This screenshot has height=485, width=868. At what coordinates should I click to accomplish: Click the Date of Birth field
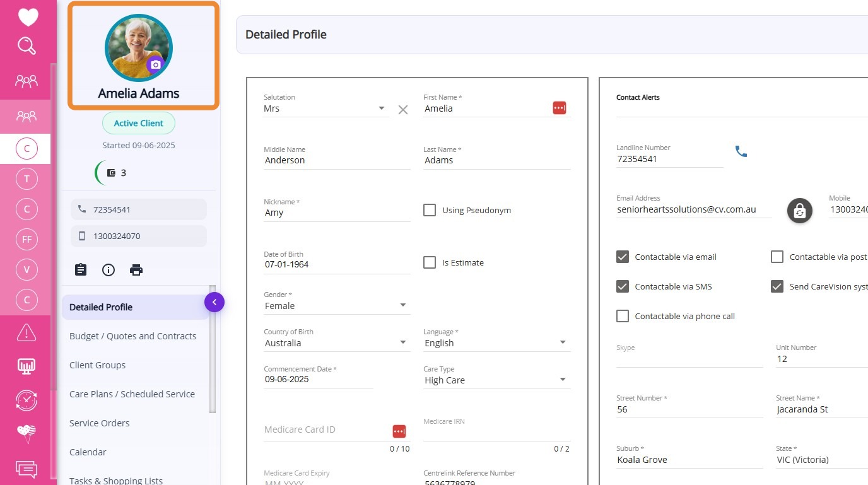coord(336,264)
